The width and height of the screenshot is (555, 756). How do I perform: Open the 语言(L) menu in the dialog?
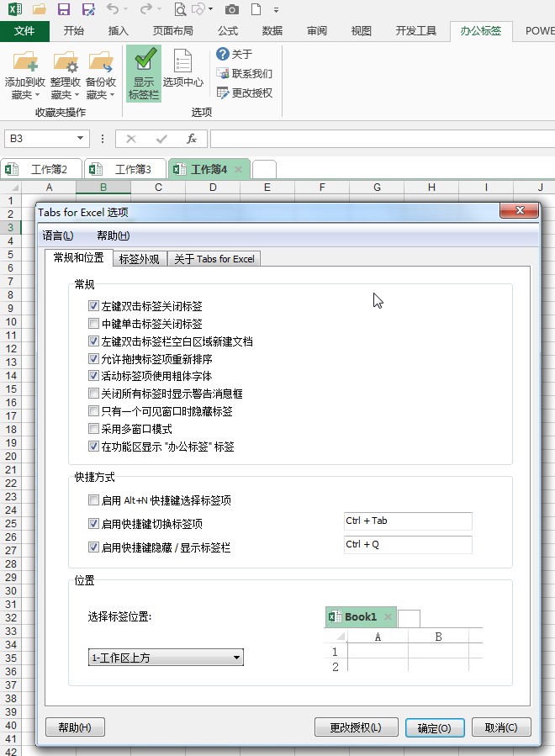click(58, 235)
